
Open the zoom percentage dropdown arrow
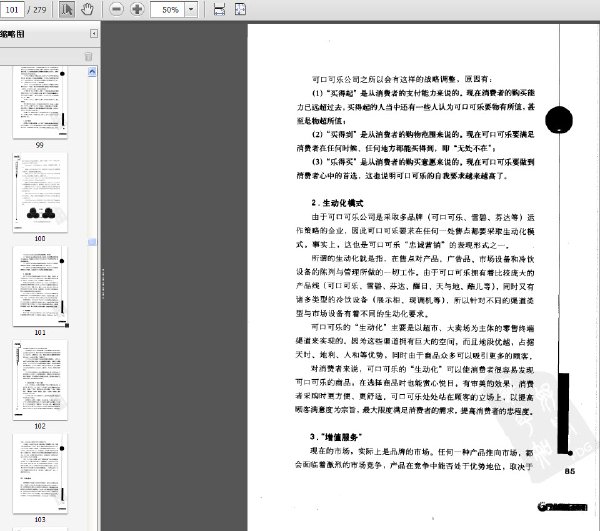pyautogui.click(x=191, y=9)
